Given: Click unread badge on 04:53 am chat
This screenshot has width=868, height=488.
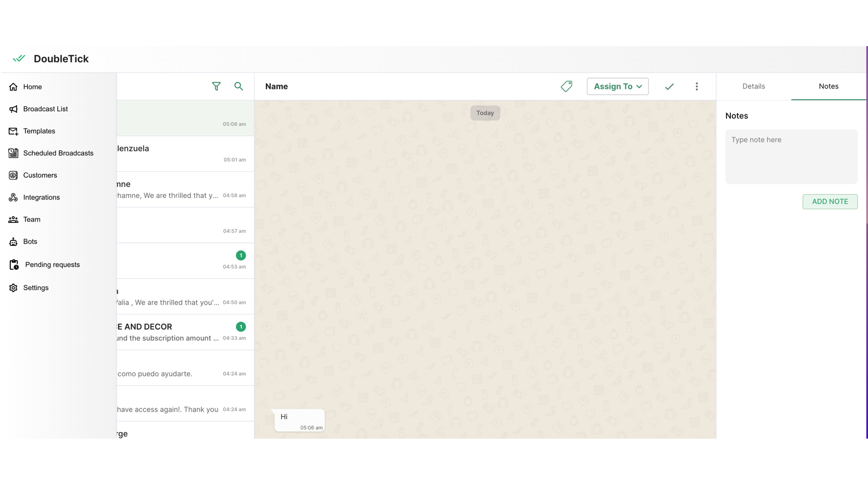Looking at the screenshot, I should coord(241,255).
